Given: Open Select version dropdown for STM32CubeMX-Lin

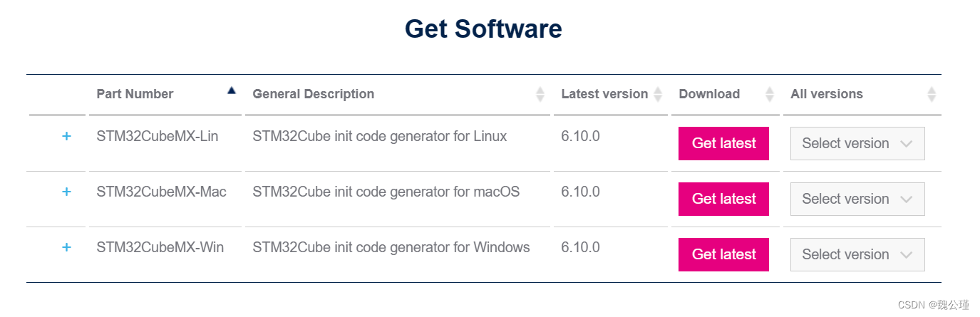Looking at the screenshot, I should tap(857, 143).
